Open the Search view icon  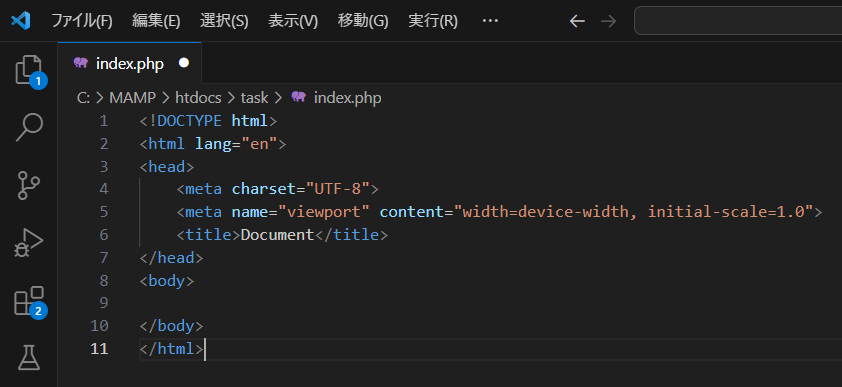tap(28, 127)
